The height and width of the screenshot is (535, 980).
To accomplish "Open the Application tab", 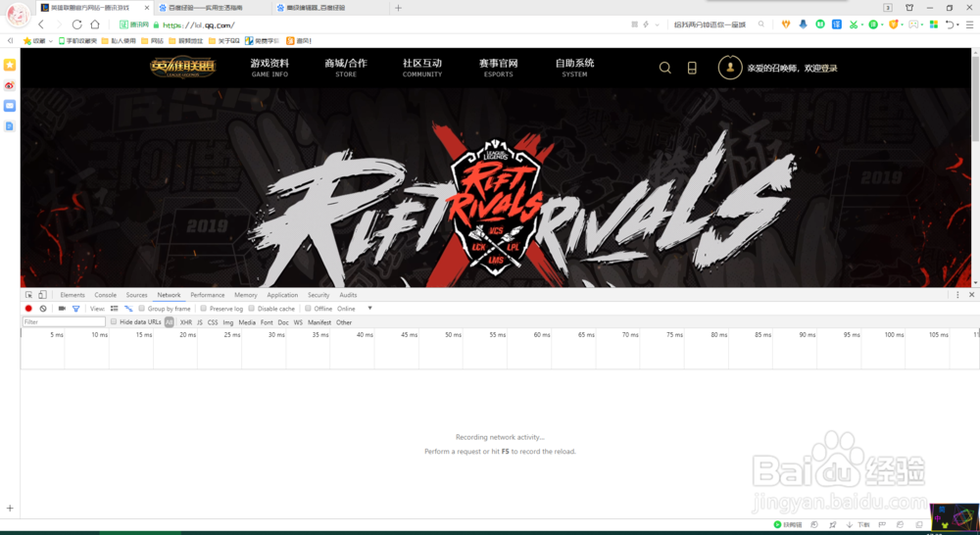I will pos(282,295).
